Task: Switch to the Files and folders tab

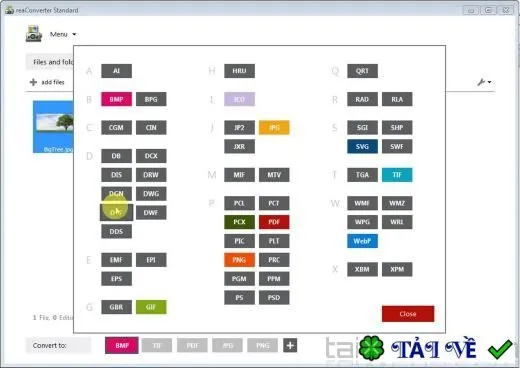Action: 50,62
